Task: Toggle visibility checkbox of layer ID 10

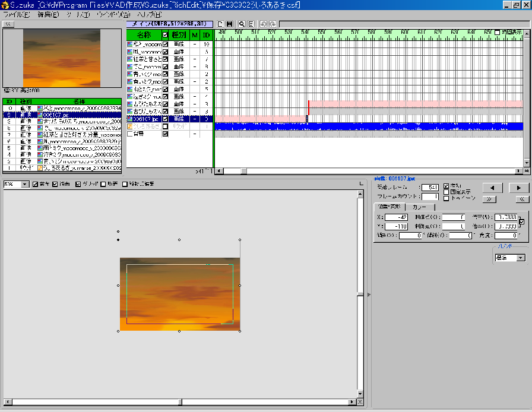Action: 165,44
